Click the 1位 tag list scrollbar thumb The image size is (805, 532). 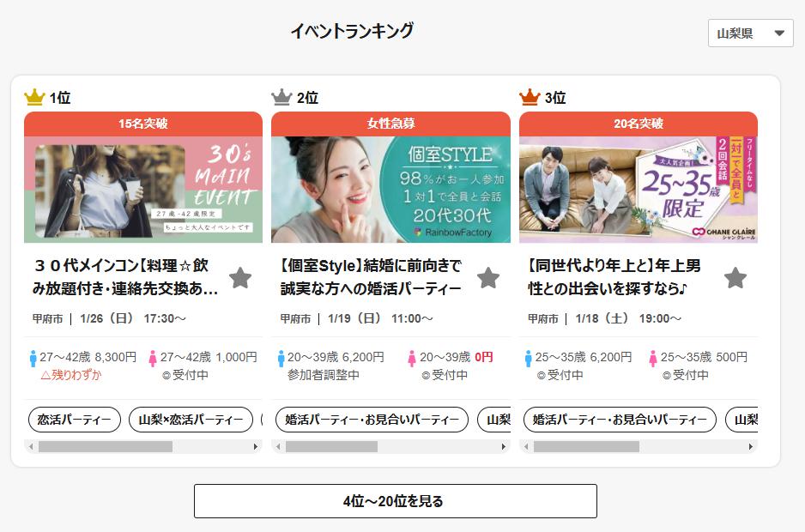pos(106,447)
